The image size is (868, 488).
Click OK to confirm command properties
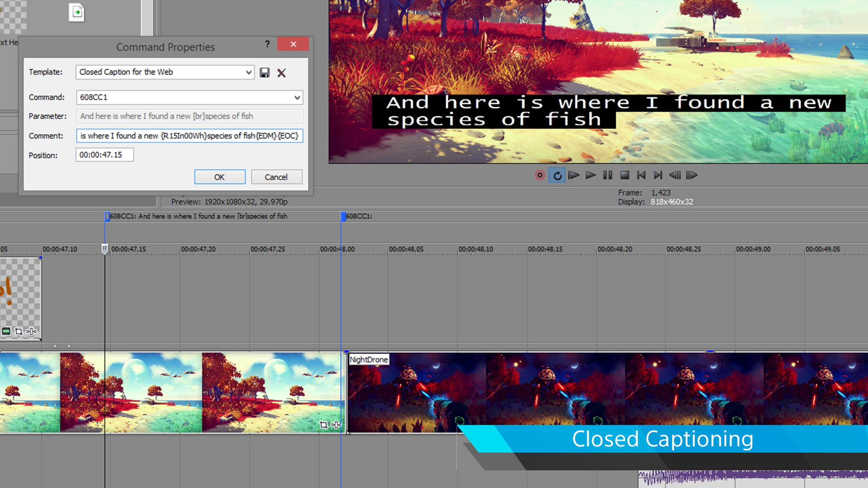coord(219,176)
